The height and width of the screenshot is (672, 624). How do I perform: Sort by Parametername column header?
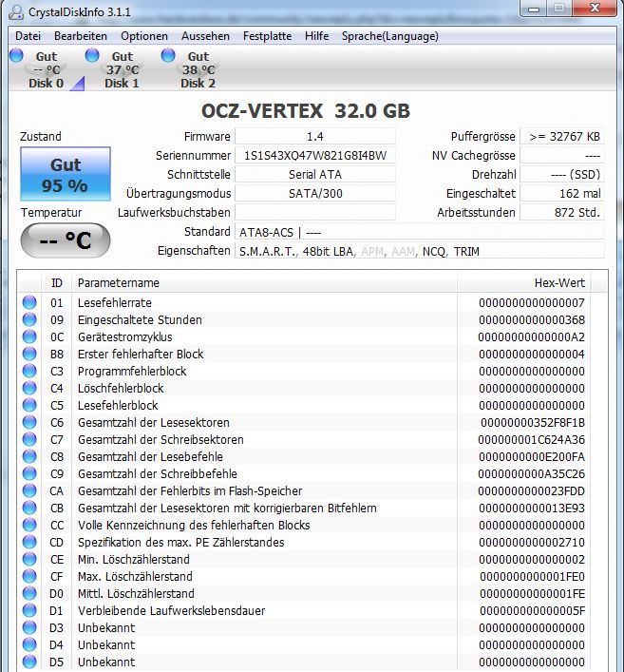pyautogui.click(x=264, y=283)
